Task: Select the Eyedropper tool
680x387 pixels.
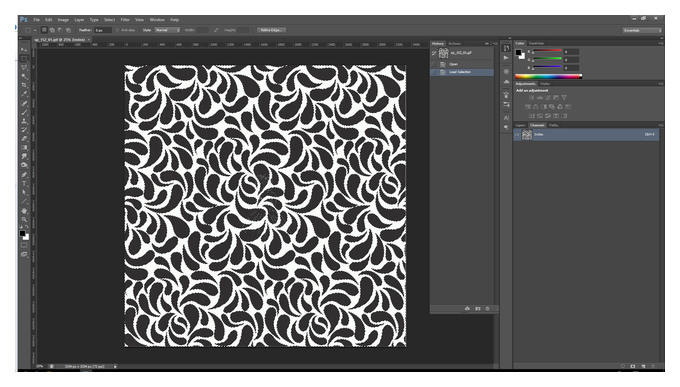Action: 24,94
